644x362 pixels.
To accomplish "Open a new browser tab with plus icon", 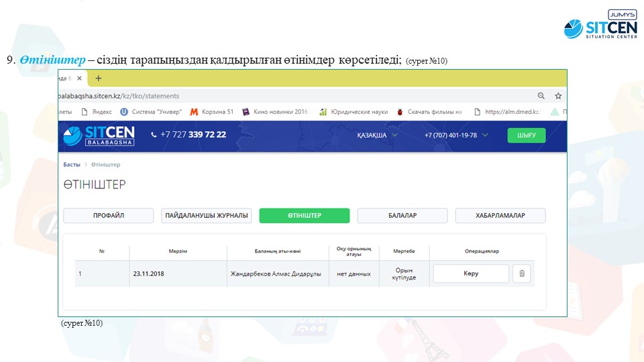I will [98, 78].
